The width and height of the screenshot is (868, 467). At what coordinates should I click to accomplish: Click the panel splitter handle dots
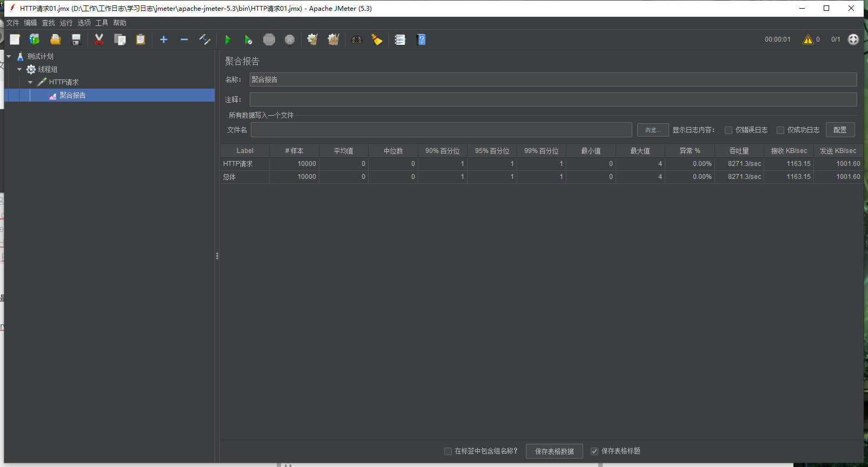(x=217, y=256)
